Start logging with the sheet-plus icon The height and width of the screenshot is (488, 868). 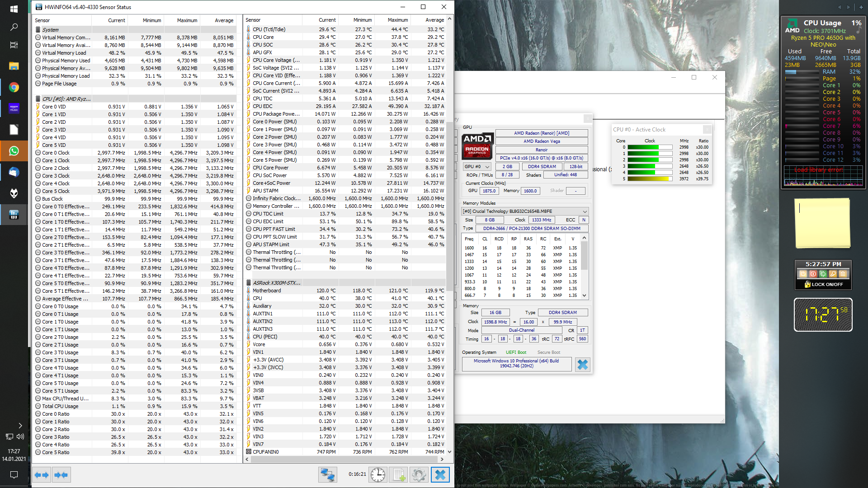click(x=399, y=475)
